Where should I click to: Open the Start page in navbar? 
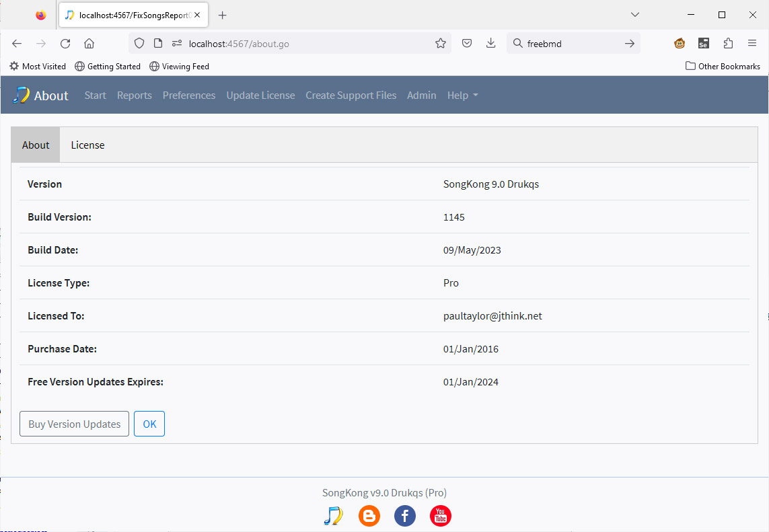tap(95, 95)
